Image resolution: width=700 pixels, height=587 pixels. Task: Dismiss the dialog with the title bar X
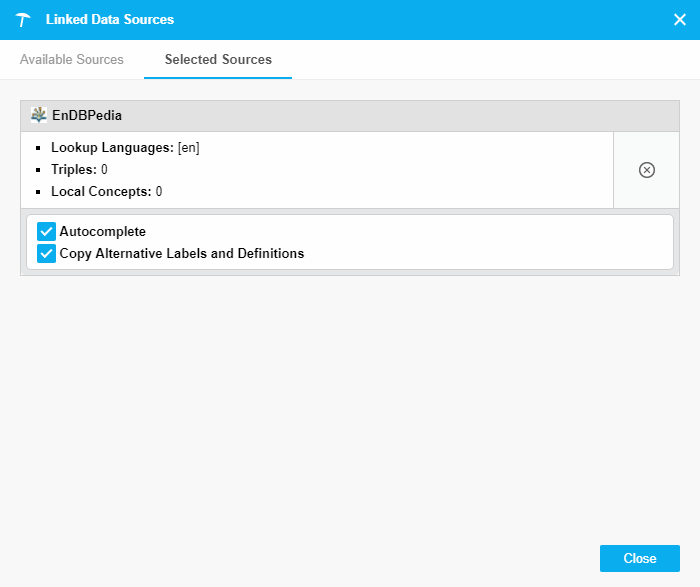[x=679, y=20]
